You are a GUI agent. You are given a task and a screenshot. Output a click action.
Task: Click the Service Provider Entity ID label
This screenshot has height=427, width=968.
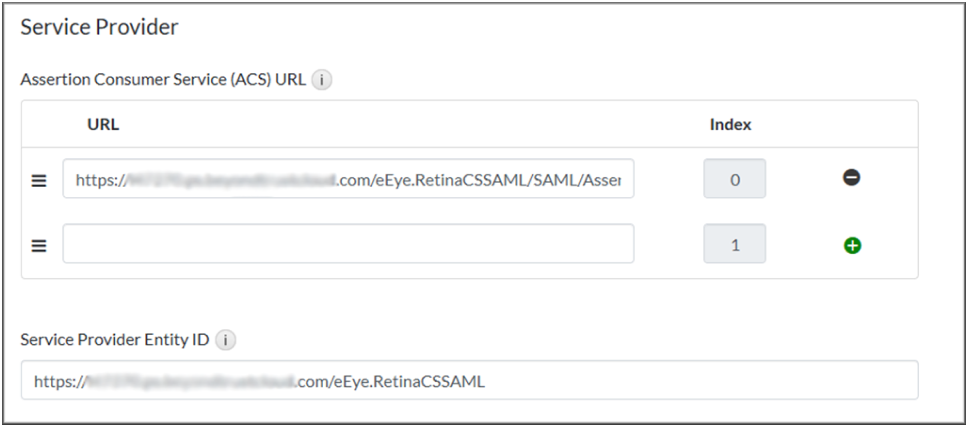tap(115, 340)
